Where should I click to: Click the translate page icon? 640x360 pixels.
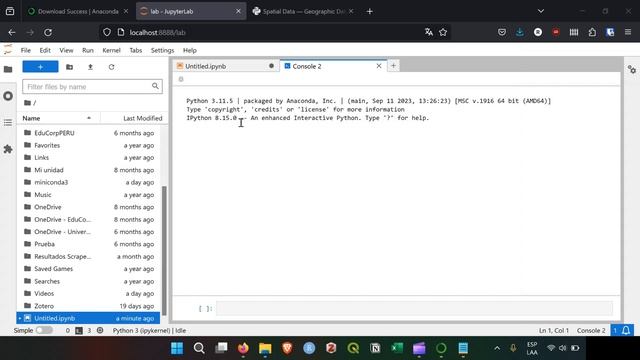tap(429, 32)
